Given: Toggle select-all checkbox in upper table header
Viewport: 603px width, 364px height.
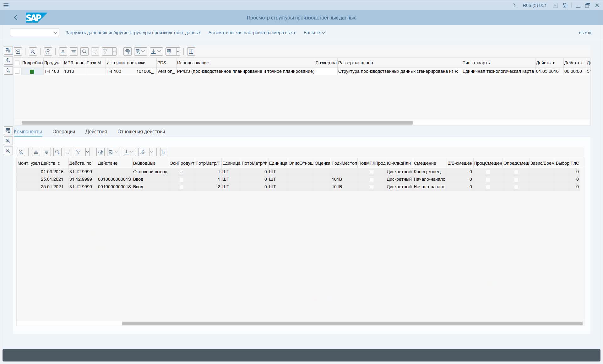Looking at the screenshot, I should point(17,63).
